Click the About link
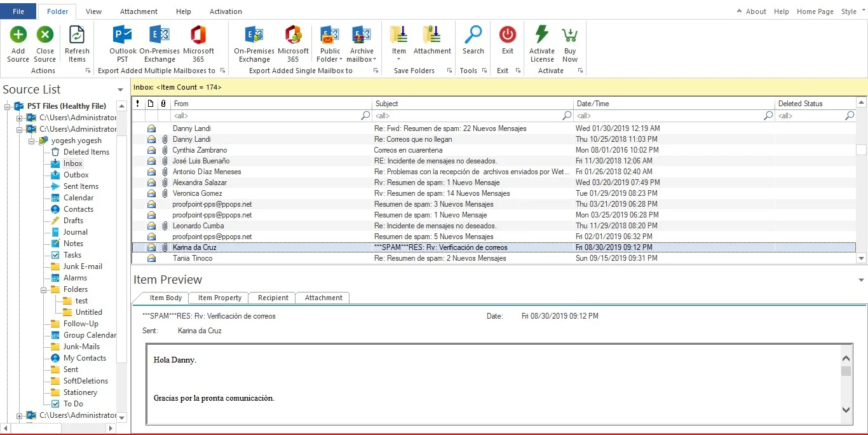The height and width of the screenshot is (435, 868). tap(756, 11)
